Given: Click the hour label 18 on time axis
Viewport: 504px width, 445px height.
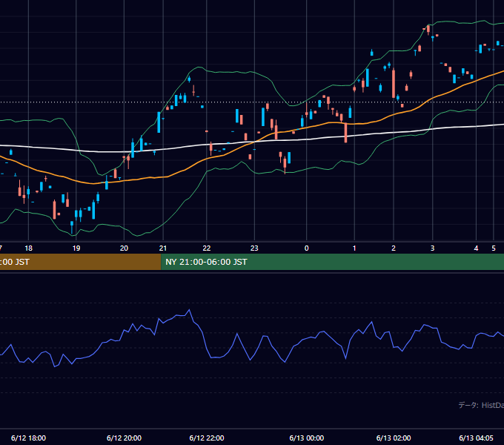Looking at the screenshot, I should pos(29,248).
